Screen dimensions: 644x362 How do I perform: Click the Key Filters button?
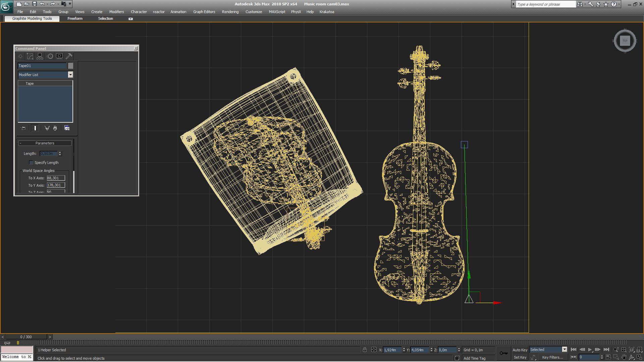(552, 357)
